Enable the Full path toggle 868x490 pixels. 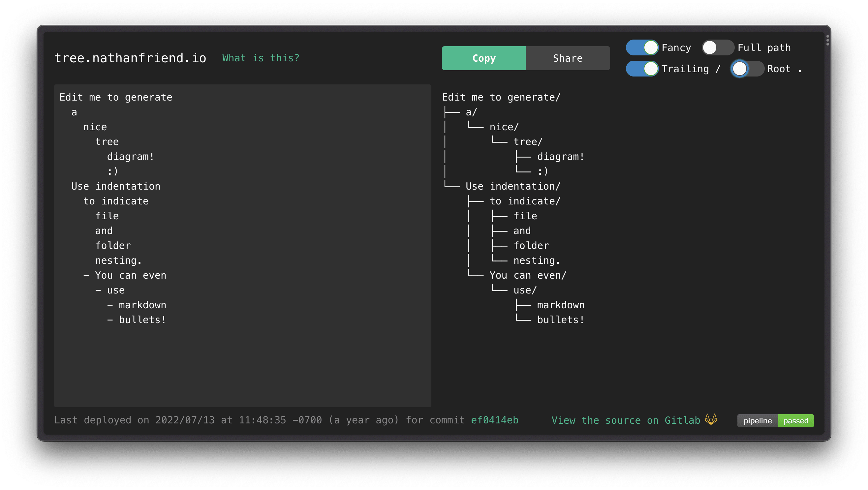coord(718,47)
